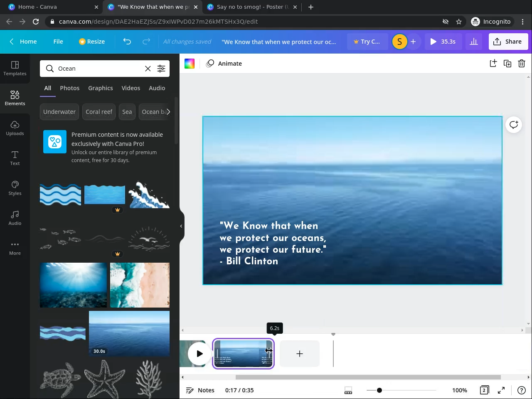Open the More panel
Viewport: 532px width, 399px height.
click(x=15, y=248)
